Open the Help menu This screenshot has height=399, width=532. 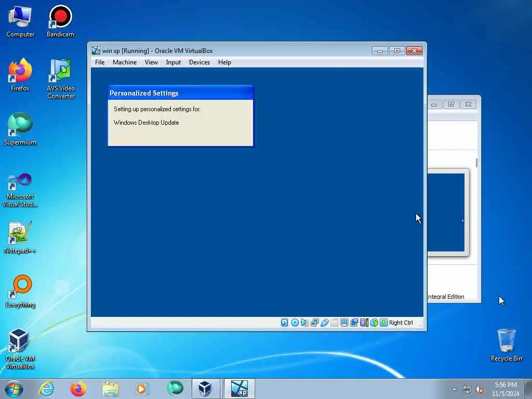tap(224, 62)
